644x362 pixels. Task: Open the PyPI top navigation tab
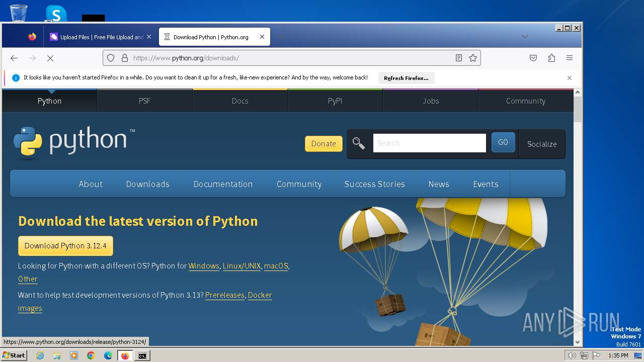click(x=335, y=101)
